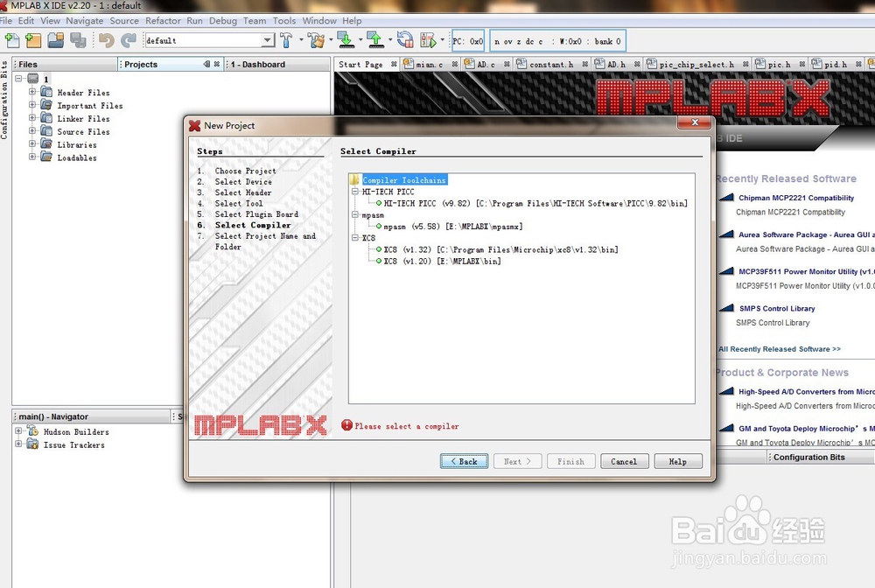Open Make and Program dropdown arrow
The height and width of the screenshot is (588, 875).
coord(360,39)
